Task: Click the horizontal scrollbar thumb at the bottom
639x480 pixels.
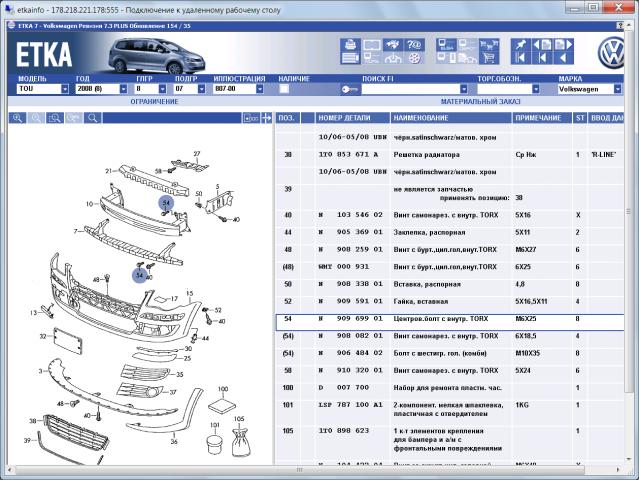Action: click(x=300, y=470)
